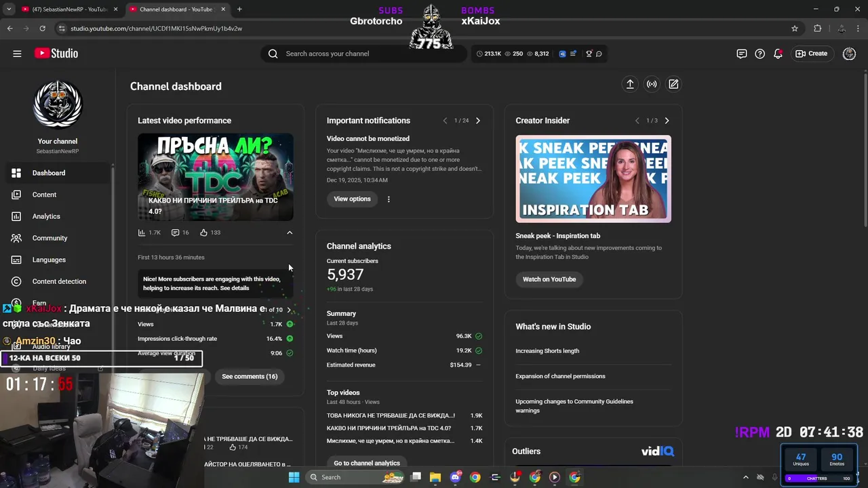The image size is (868, 488).
Task: Click the views bar chart icon showing 1.7K
Action: [142, 232]
